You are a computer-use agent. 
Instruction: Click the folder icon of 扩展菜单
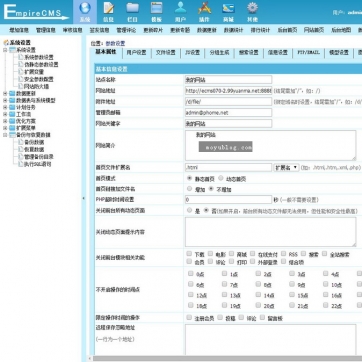coord(12,128)
